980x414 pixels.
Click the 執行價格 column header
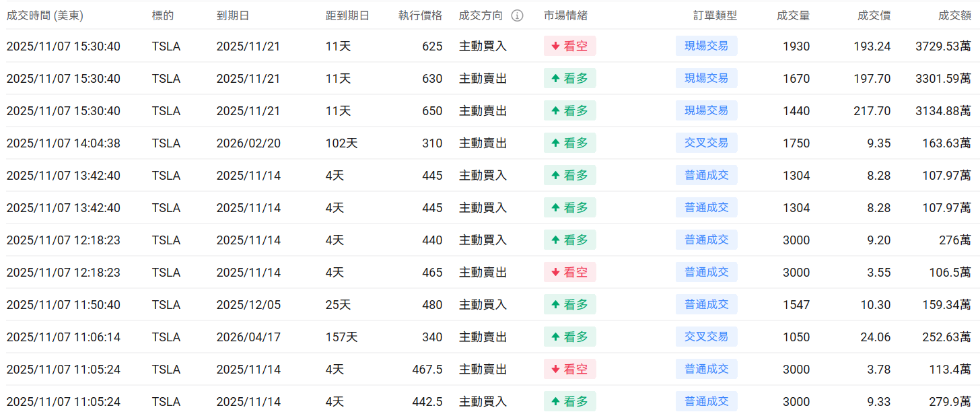point(420,15)
